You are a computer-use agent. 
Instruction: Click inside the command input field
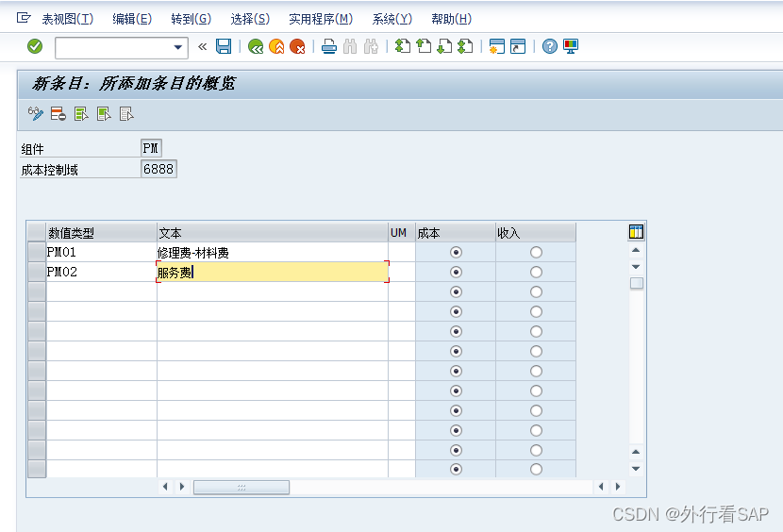(114, 47)
